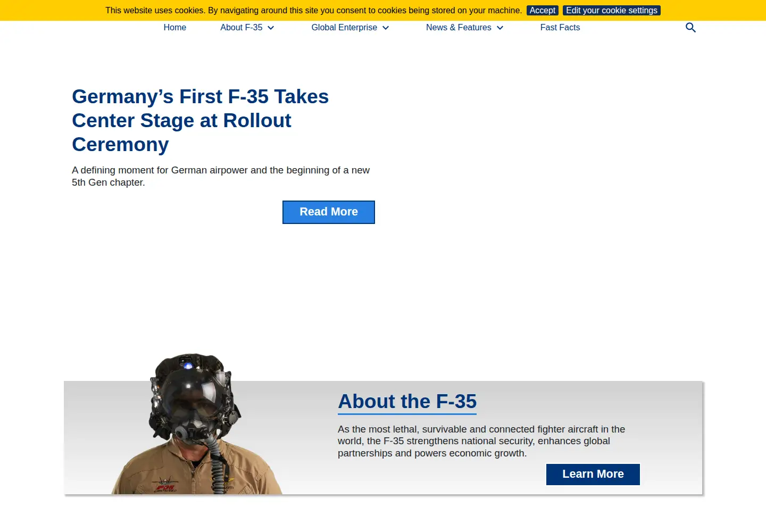Viewport: 766px width, 532px height.
Task: Click the Germany's First F-35 headline
Action: pyautogui.click(x=201, y=121)
